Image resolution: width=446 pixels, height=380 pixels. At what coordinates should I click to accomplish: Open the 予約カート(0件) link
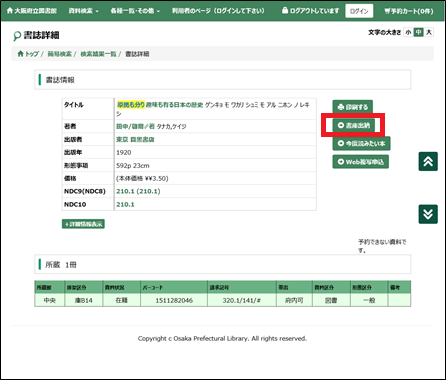click(x=409, y=11)
